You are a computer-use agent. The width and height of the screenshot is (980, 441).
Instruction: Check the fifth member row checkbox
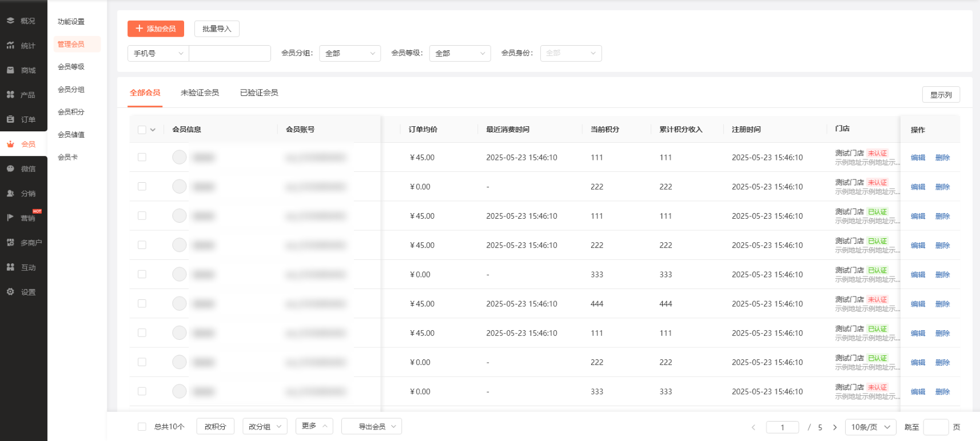(x=142, y=274)
